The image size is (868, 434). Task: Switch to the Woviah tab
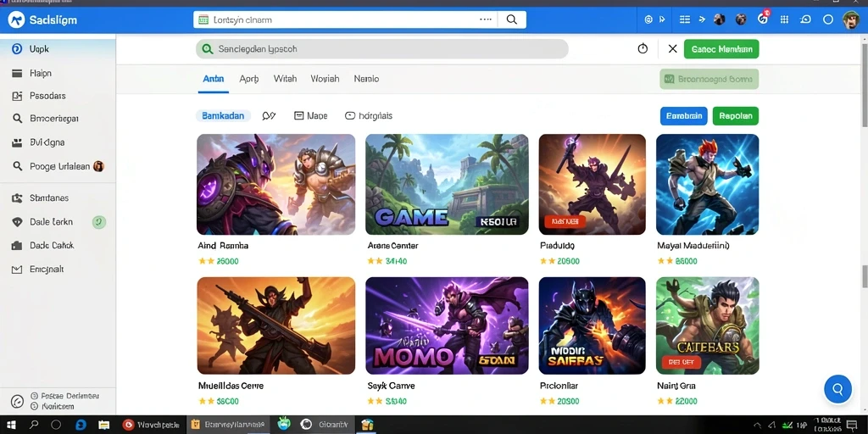[x=325, y=79]
